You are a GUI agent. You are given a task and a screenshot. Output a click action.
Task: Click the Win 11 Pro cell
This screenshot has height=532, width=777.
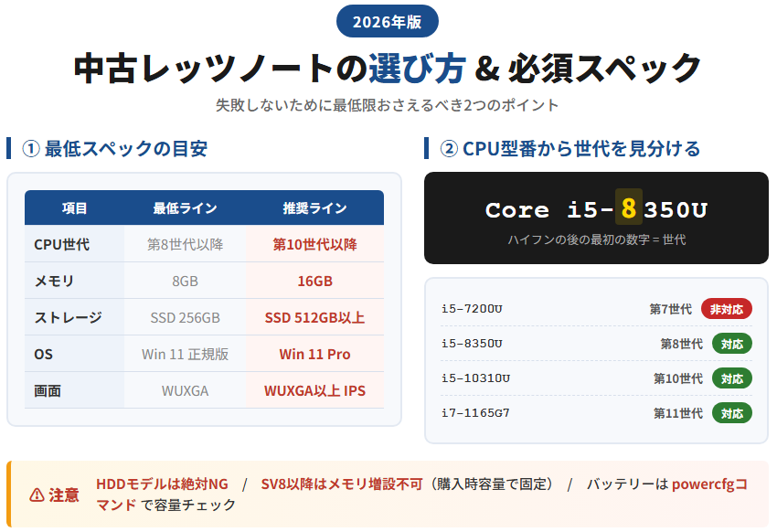click(314, 354)
